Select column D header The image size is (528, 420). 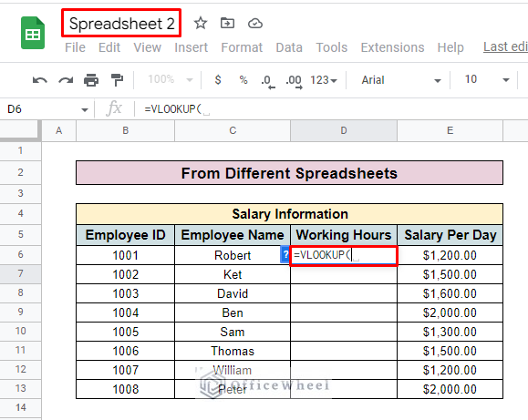click(344, 130)
